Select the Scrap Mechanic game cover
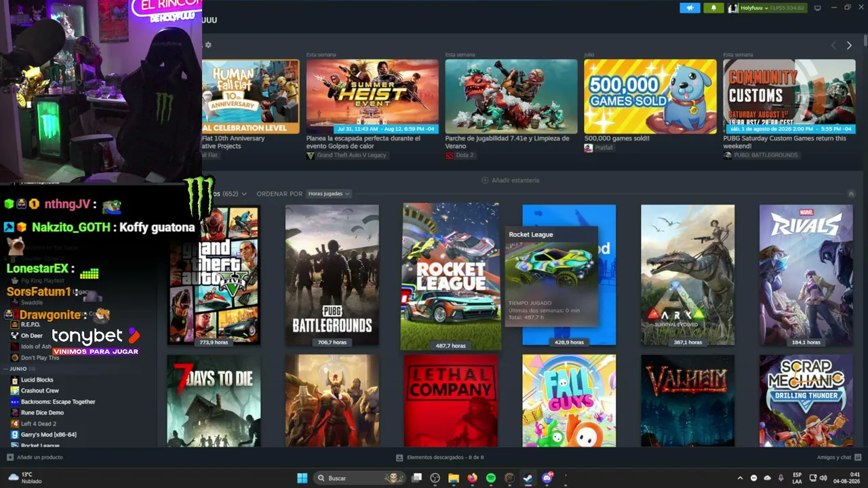The image size is (868, 488). (806, 401)
